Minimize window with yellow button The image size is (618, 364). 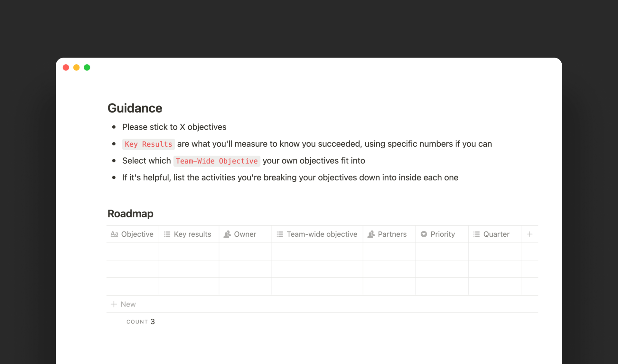click(77, 68)
